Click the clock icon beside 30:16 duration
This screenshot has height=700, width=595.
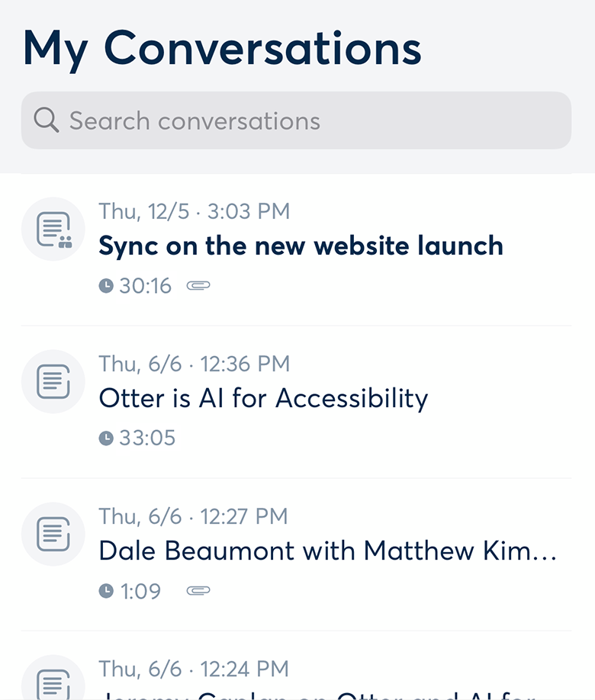click(106, 286)
